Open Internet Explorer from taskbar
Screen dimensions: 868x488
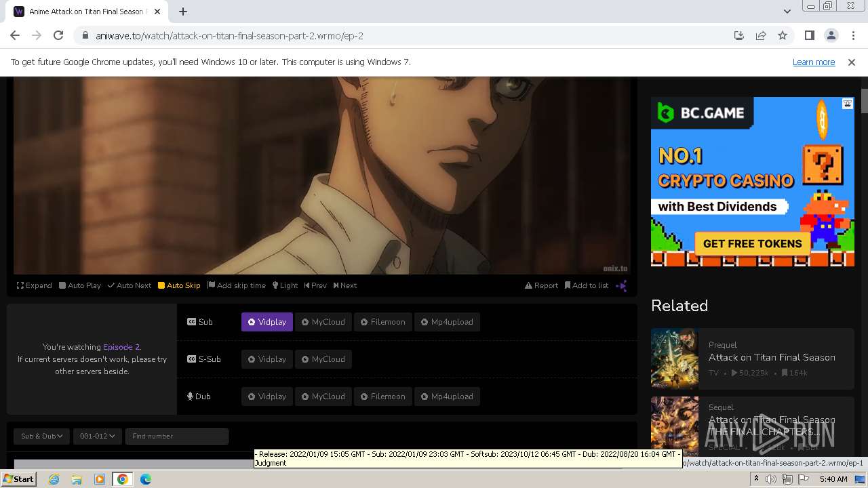click(x=54, y=479)
